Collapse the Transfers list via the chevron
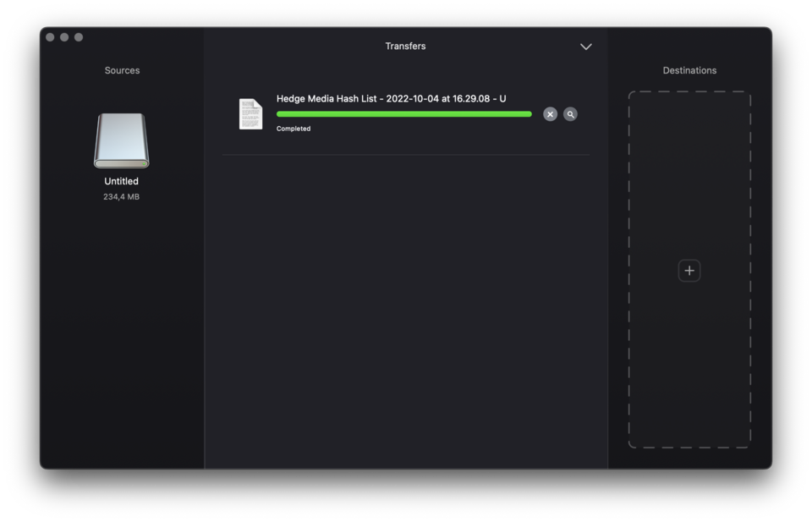Image resolution: width=812 pixels, height=522 pixels. pyautogui.click(x=586, y=47)
